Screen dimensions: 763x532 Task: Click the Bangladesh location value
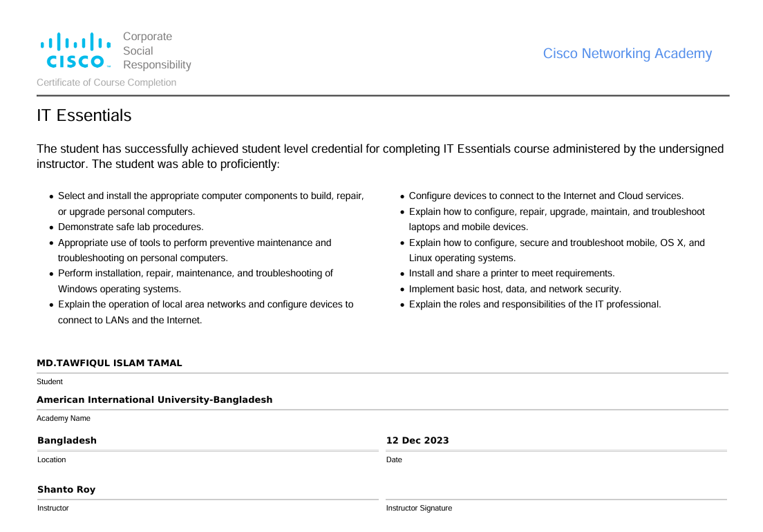(67, 441)
